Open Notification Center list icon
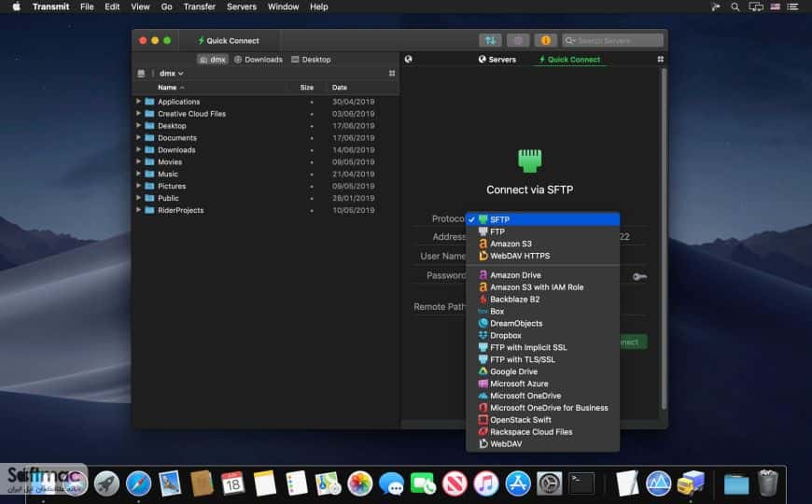The width and height of the screenshot is (812, 504). coord(792,7)
